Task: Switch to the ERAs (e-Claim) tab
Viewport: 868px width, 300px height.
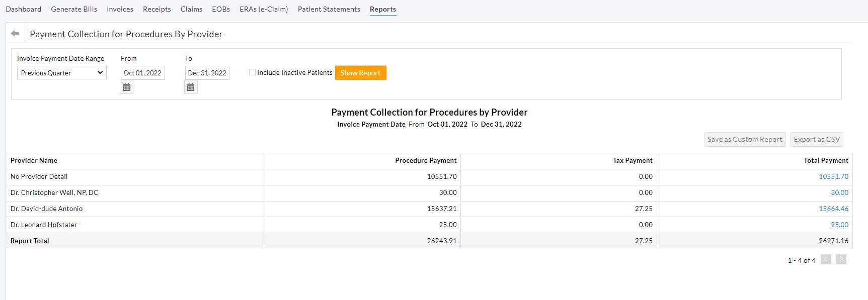Action: pyautogui.click(x=263, y=9)
